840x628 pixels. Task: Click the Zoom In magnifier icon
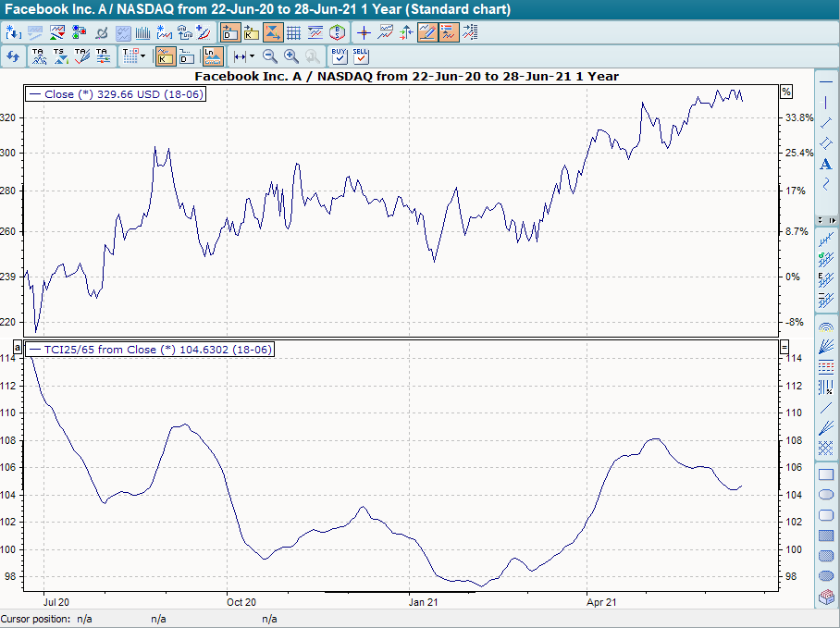click(291, 56)
